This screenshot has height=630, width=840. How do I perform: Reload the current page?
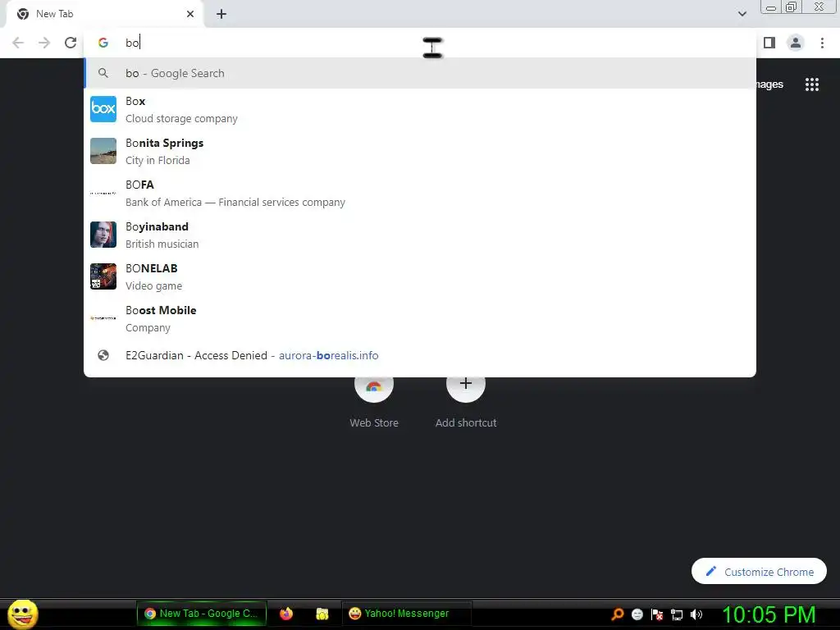(71, 43)
